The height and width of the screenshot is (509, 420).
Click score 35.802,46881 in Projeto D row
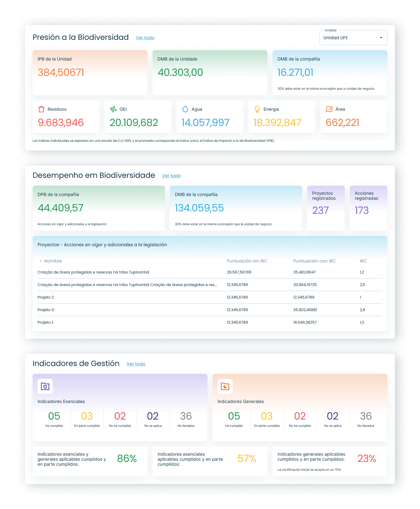point(305,310)
